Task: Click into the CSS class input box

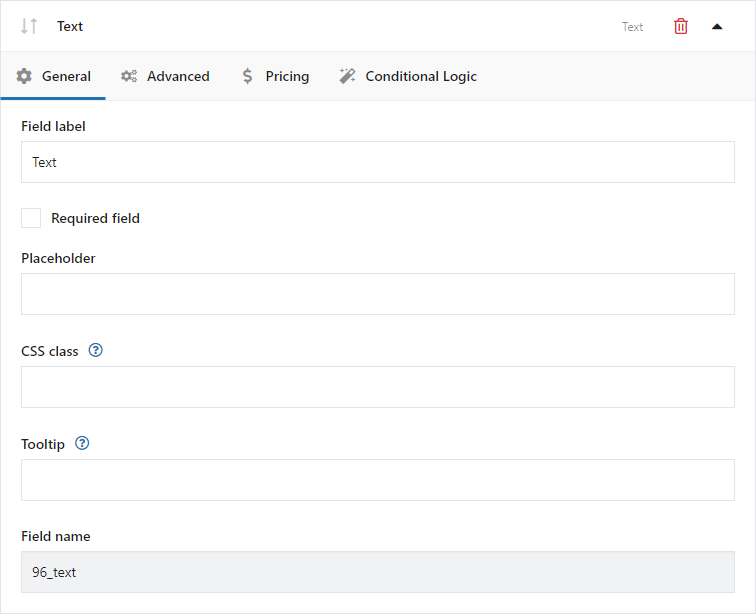Action: click(x=378, y=387)
